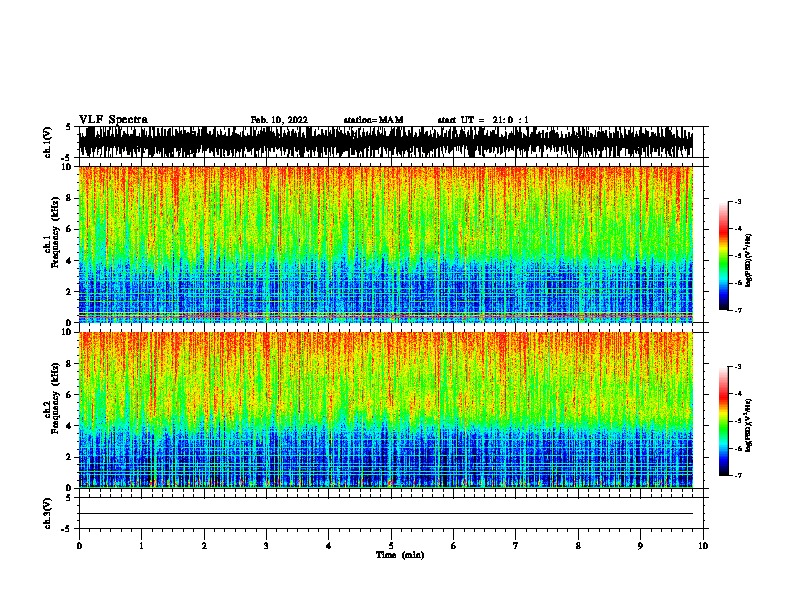Click the 'start UT = 21:0:1' label
Screen dimensions: 792x612
pyautogui.click(x=483, y=120)
